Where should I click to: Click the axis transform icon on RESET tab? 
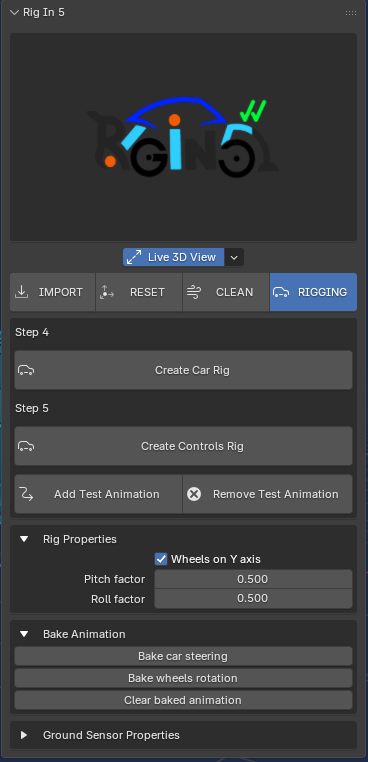pyautogui.click(x=106, y=292)
